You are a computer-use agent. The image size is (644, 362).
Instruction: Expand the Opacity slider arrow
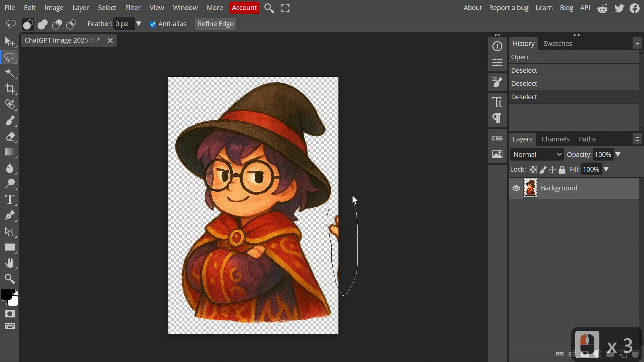pos(618,155)
